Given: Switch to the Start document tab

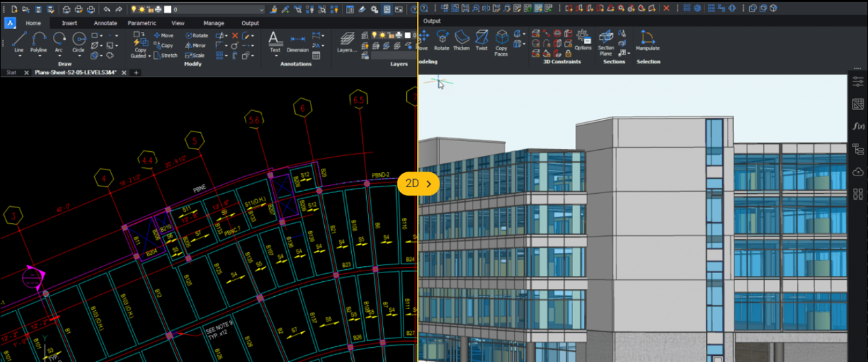Looking at the screenshot, I should coord(12,72).
